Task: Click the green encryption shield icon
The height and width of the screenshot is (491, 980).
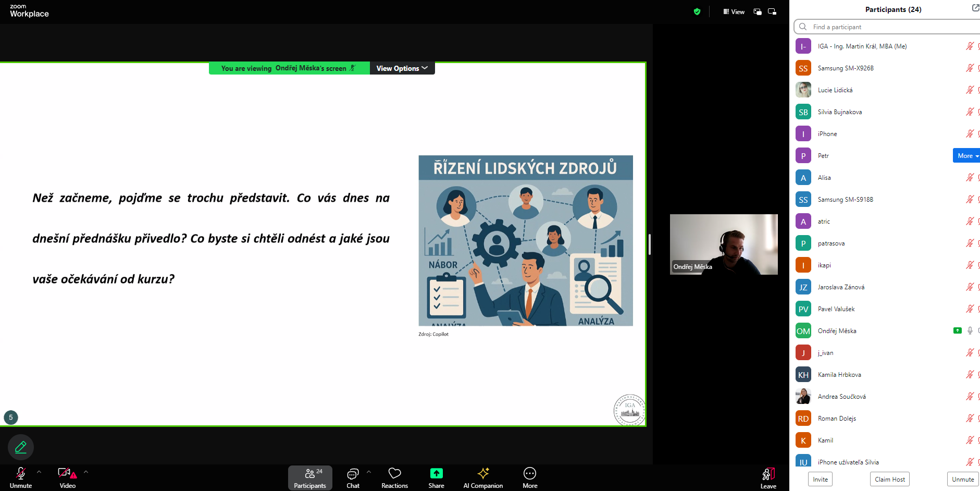Action: coord(697,11)
